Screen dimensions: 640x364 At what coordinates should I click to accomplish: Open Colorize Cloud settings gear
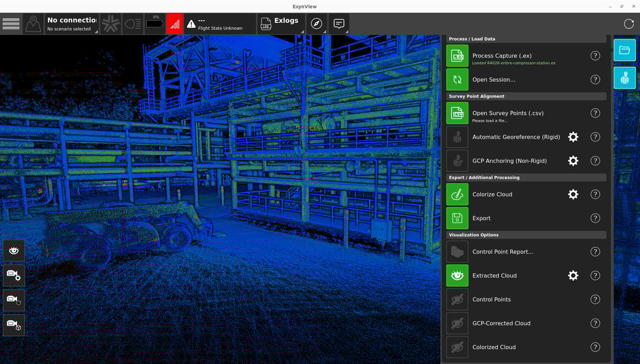point(573,195)
